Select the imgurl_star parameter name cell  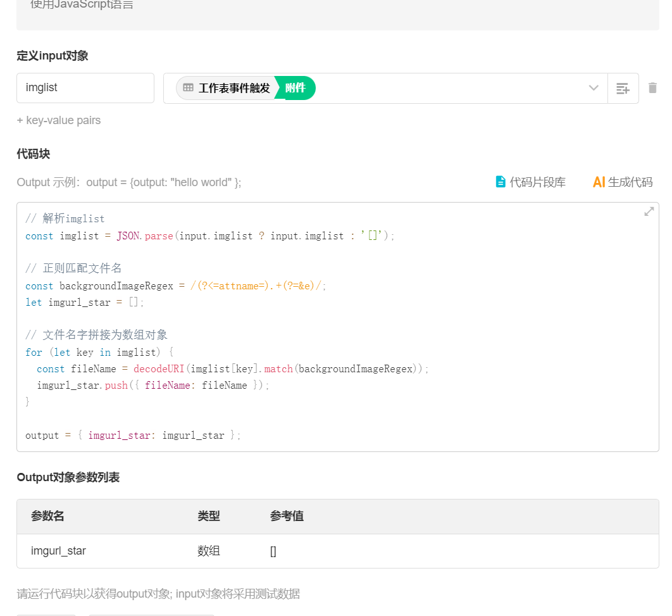point(58,551)
